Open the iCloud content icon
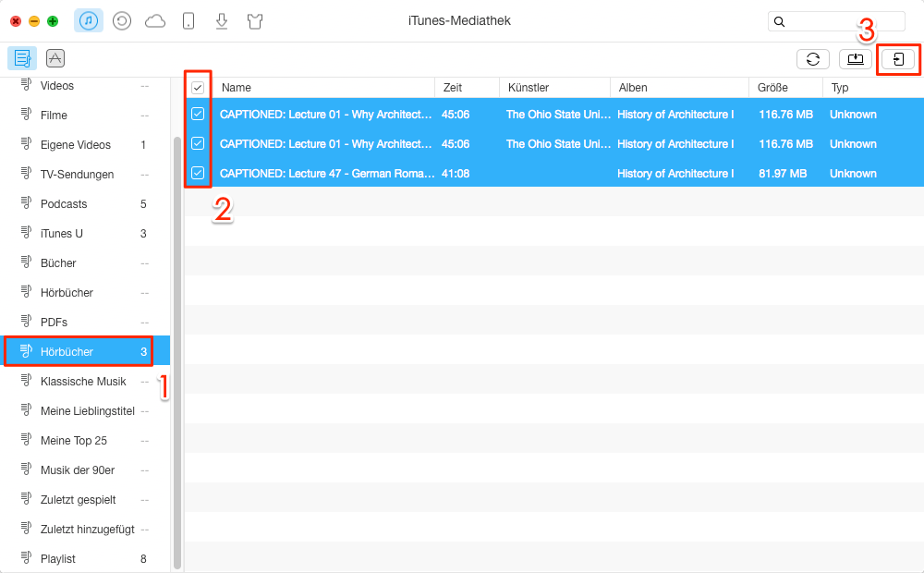The image size is (924, 573). 155,22
